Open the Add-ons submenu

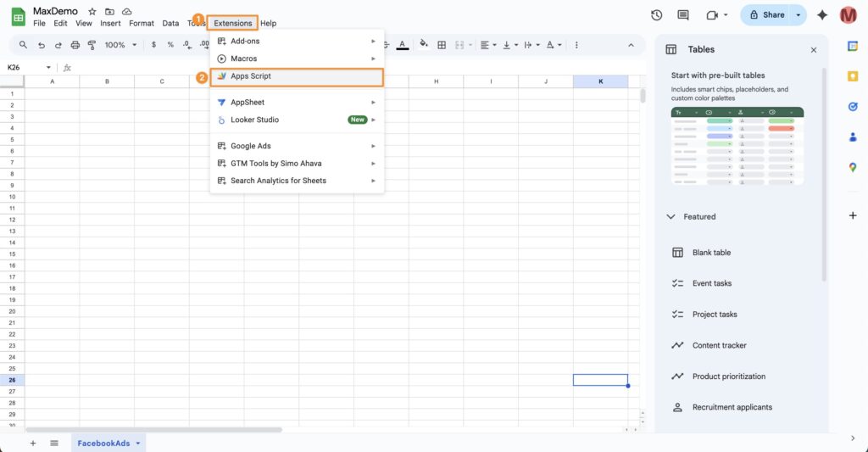297,41
